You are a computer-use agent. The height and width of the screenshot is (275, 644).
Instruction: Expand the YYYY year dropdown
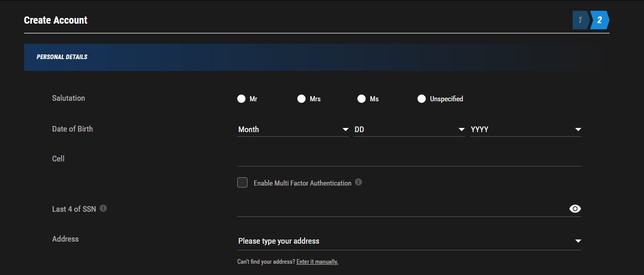(x=526, y=130)
